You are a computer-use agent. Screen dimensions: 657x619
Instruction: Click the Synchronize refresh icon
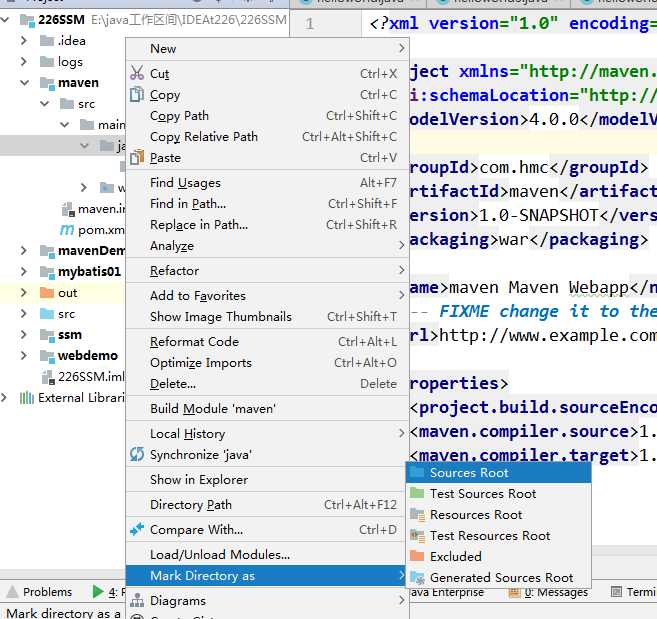pos(137,454)
